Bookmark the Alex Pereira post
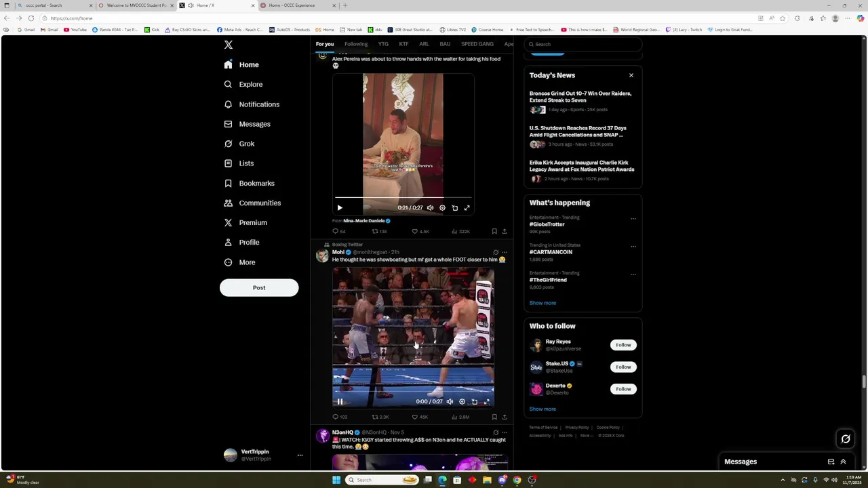This screenshot has height=488, width=868. coord(494,231)
